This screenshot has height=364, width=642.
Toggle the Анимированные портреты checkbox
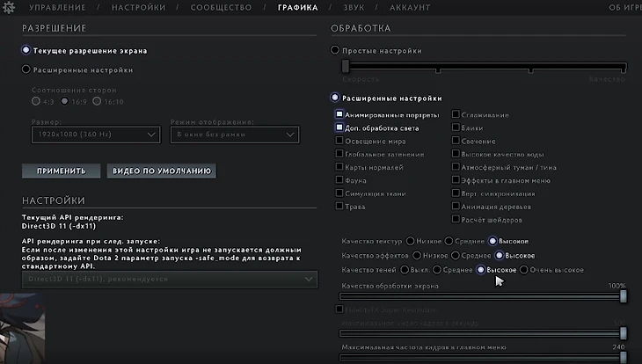pyautogui.click(x=339, y=114)
